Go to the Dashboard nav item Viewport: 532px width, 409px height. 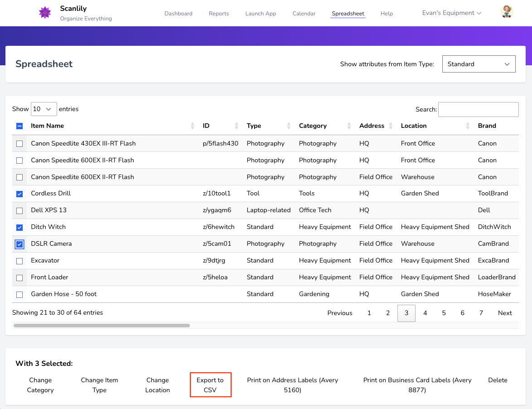click(x=178, y=14)
